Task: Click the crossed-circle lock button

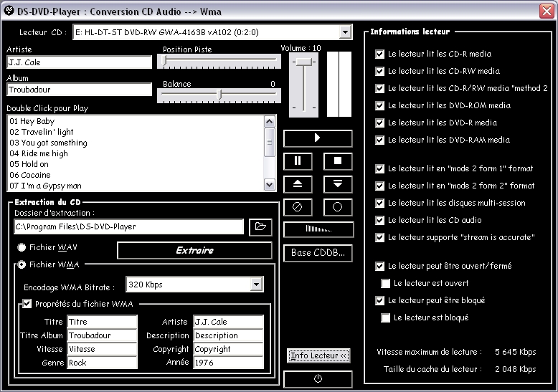Action: tap(298, 207)
